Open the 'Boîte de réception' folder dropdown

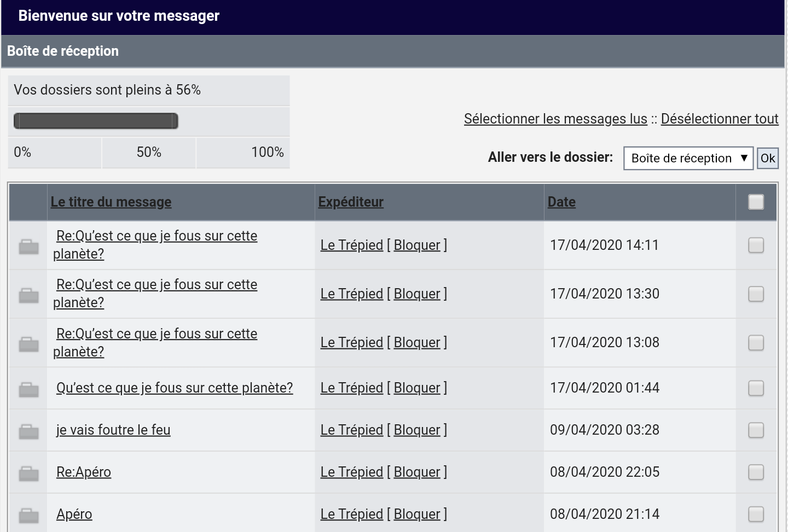click(688, 159)
